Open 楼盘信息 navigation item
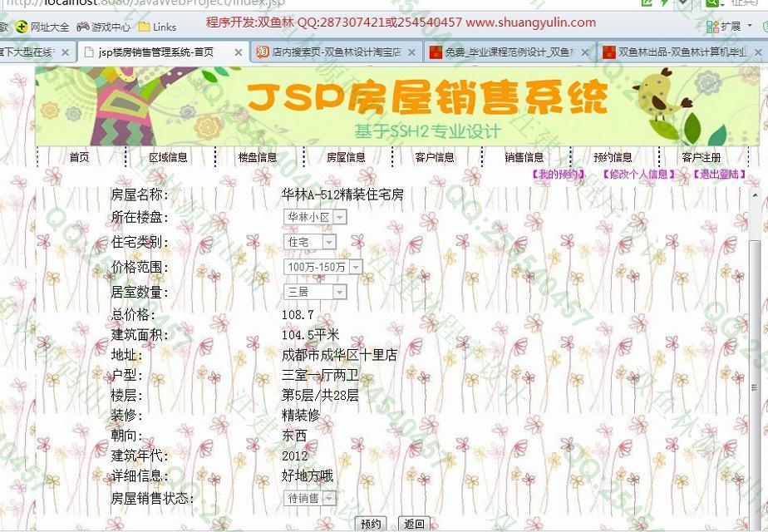768x532 pixels. (257, 157)
